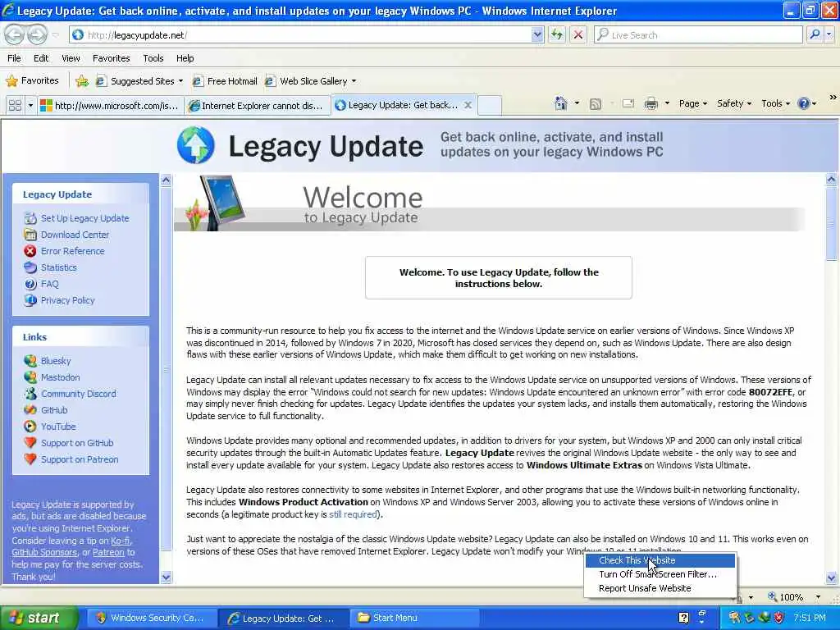Open a new blank tab
This screenshot has height=630, width=840.
click(x=489, y=105)
